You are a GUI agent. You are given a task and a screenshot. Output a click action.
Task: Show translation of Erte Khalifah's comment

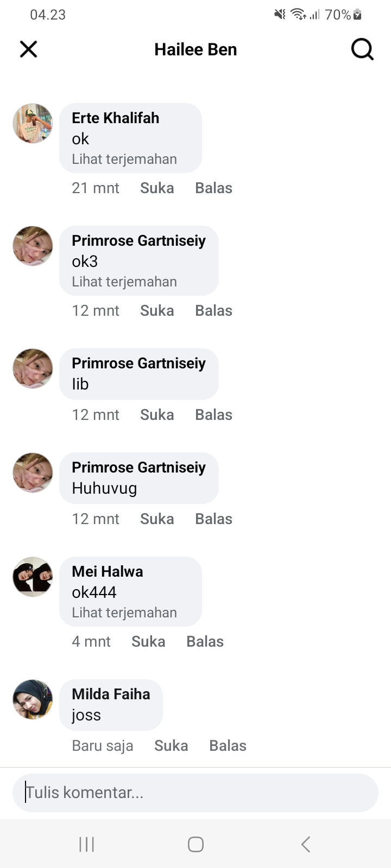tap(124, 159)
